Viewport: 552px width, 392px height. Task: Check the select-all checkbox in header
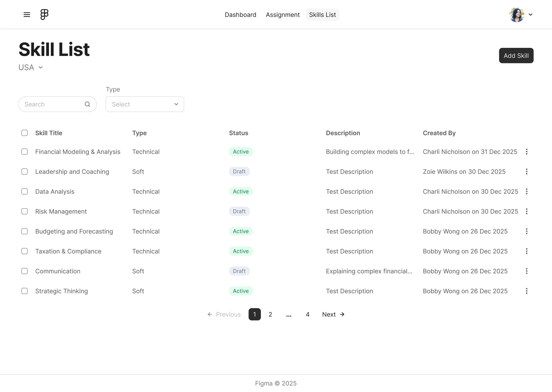pos(25,133)
